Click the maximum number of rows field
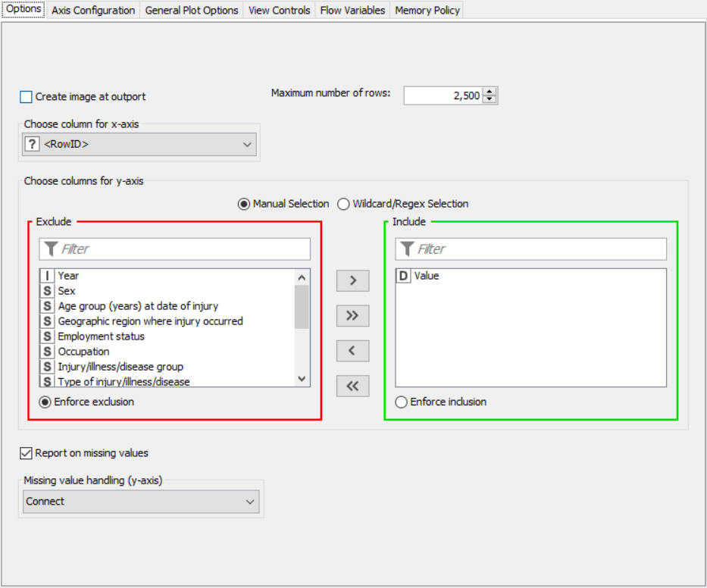This screenshot has height=588, width=707. coord(443,95)
